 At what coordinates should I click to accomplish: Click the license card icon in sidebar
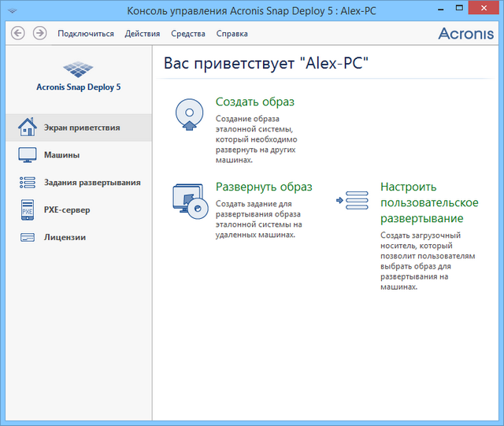coord(28,238)
